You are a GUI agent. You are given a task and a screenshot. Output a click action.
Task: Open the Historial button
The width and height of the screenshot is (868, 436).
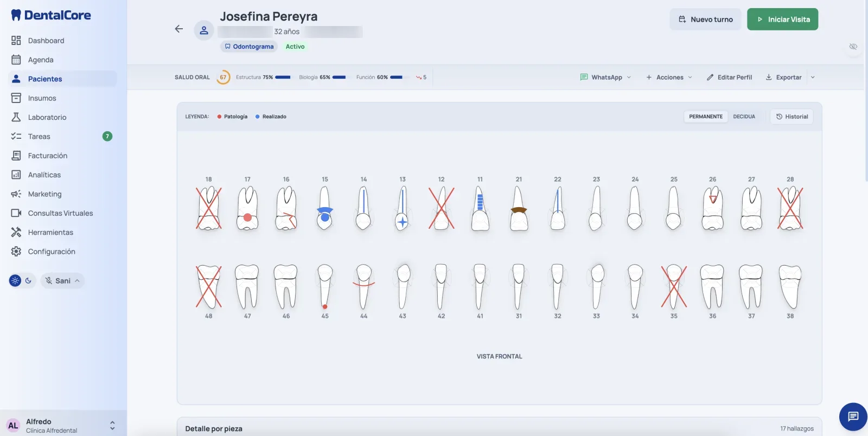[x=792, y=117]
